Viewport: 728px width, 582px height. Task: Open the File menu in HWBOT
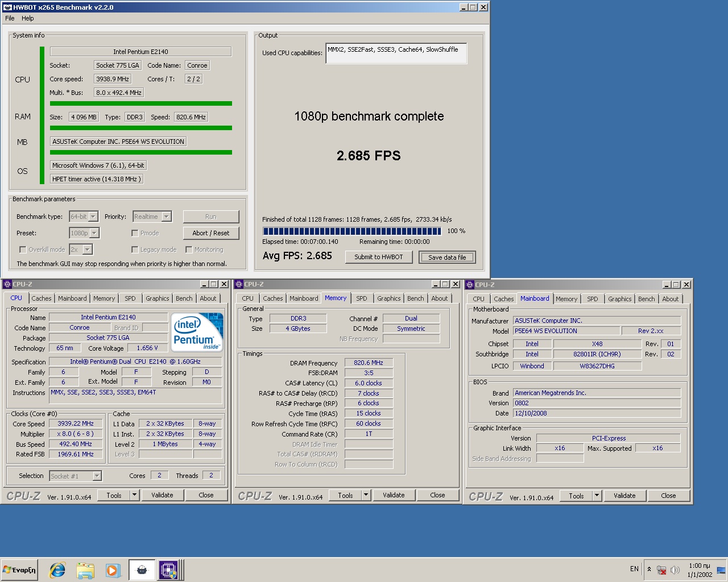point(10,18)
